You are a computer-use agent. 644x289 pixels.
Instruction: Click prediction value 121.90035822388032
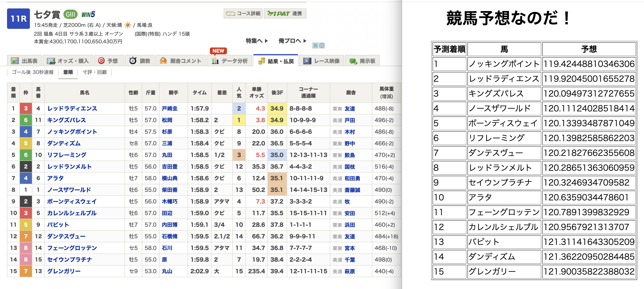pos(589,271)
